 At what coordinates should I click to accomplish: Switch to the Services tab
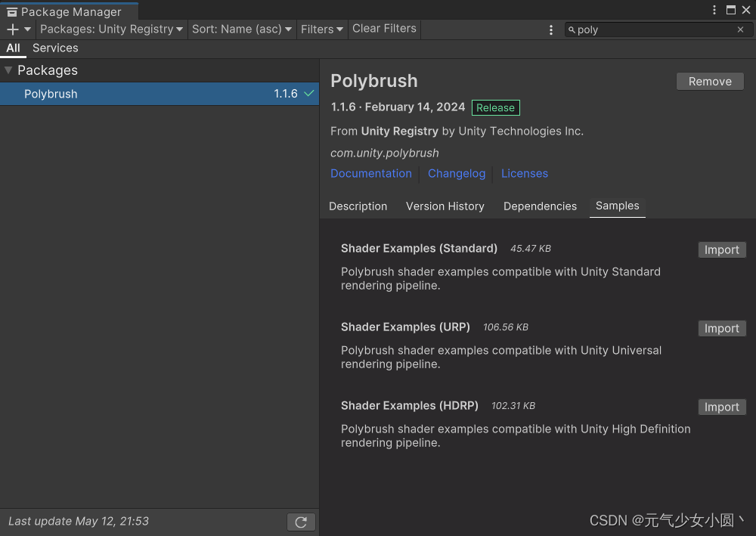point(55,48)
